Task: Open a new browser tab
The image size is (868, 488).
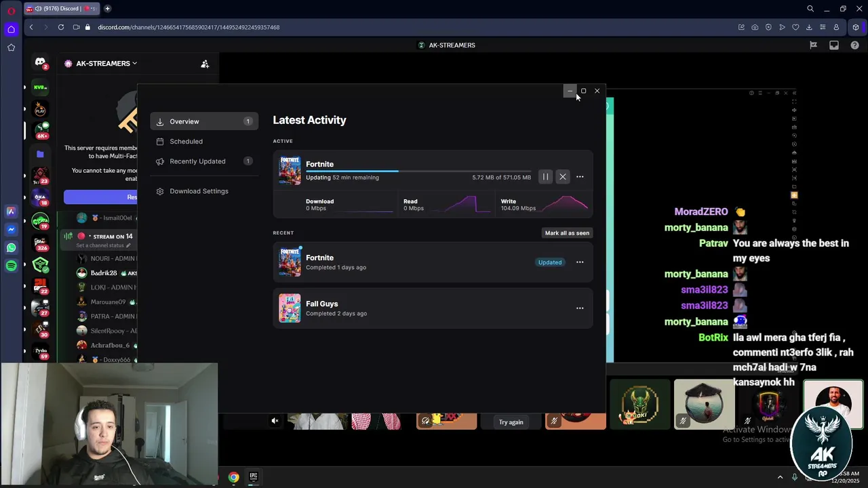Action: point(107,9)
